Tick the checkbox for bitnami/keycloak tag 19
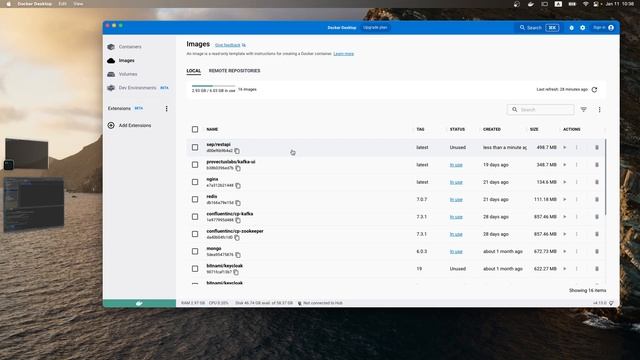Screen dimensions: 640x360 195,269
